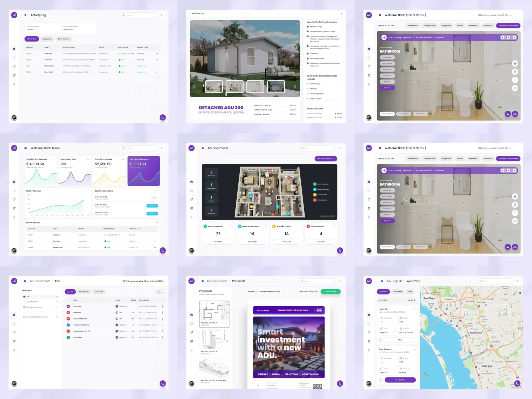Open the more options on Inspection project card
This screenshot has width=532, height=399.
pyautogui.click(x=414, y=309)
